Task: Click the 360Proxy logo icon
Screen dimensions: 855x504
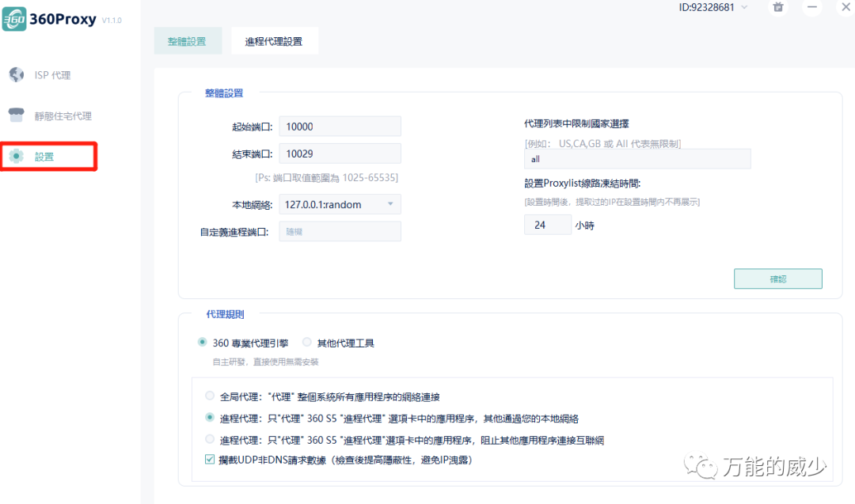Action: [x=14, y=19]
